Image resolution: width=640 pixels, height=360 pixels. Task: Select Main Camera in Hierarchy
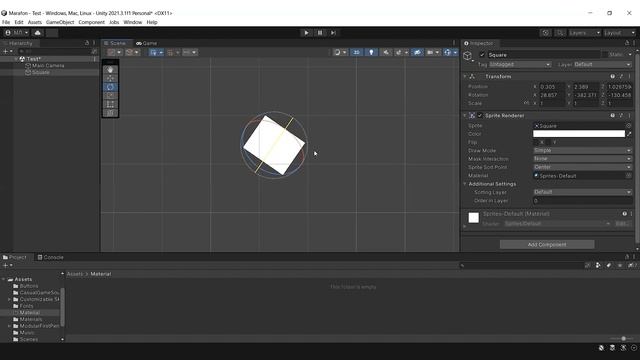[48, 65]
